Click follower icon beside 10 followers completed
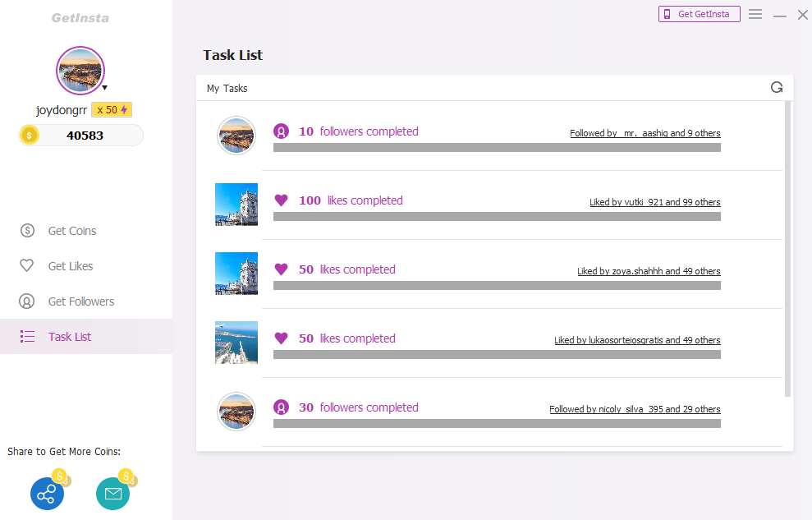 (x=281, y=131)
